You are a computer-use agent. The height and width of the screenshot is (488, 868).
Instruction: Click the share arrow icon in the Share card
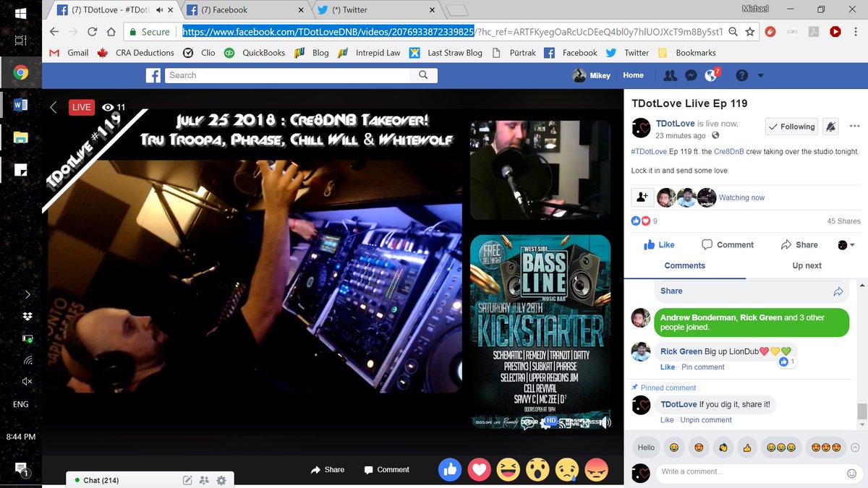coord(838,291)
